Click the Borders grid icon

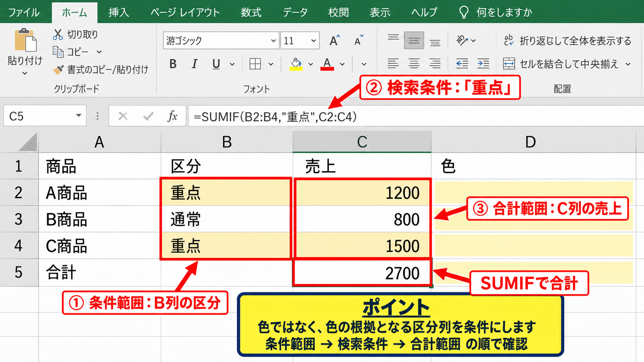pos(255,64)
